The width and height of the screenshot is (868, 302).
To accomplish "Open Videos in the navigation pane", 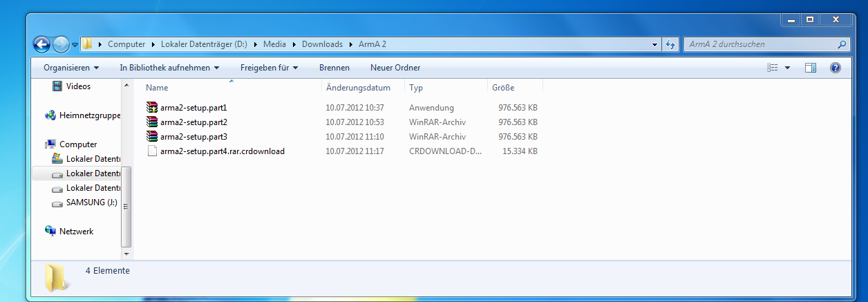I will click(78, 86).
